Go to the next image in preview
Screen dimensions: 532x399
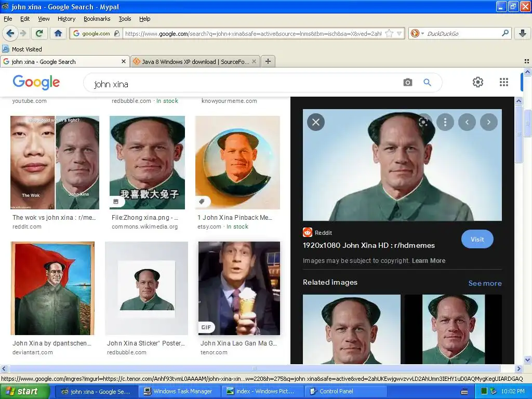click(489, 122)
